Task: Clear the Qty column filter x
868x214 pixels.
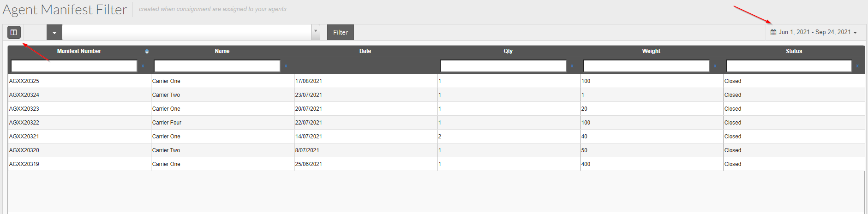Action: (x=572, y=66)
